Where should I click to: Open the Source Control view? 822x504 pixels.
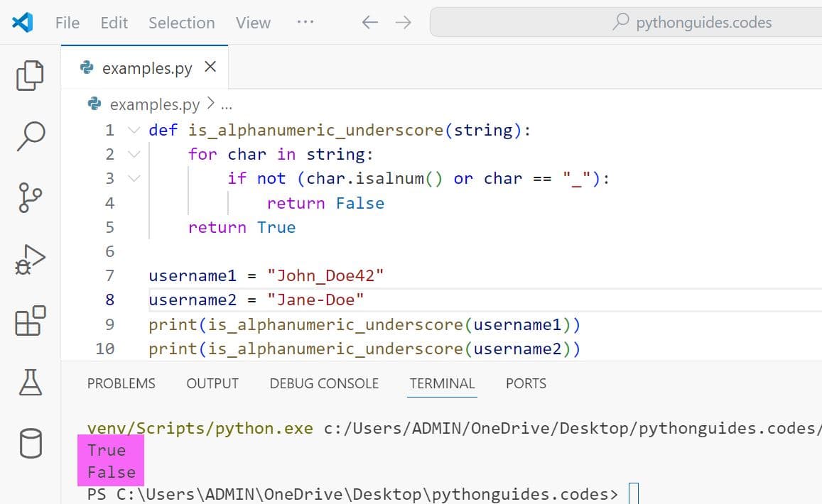coord(30,197)
